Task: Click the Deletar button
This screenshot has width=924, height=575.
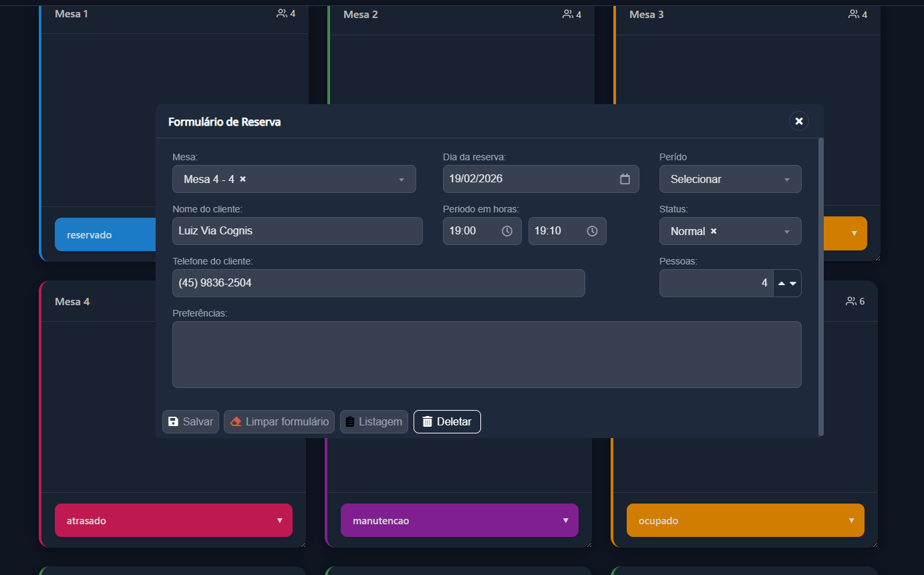Action: pos(447,421)
